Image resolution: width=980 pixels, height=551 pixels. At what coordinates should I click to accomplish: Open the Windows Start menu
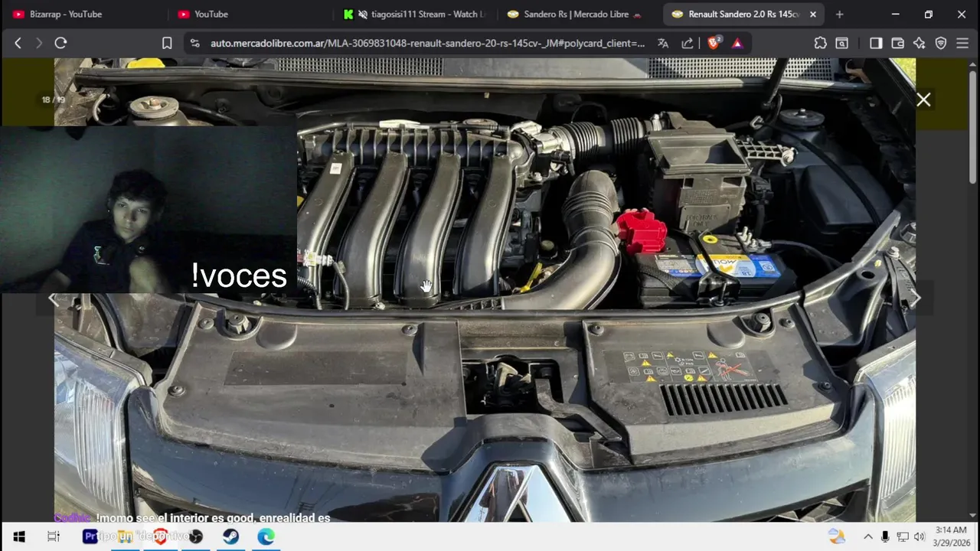pos(18,536)
